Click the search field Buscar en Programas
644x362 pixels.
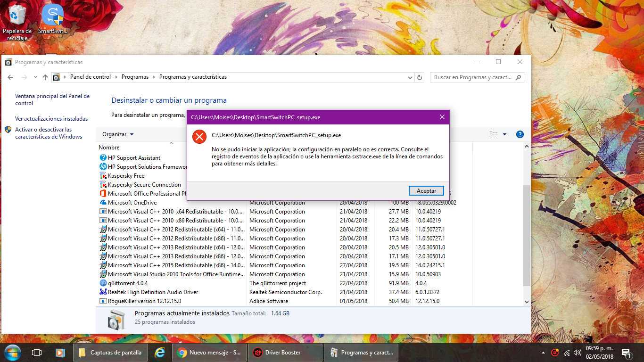point(474,77)
